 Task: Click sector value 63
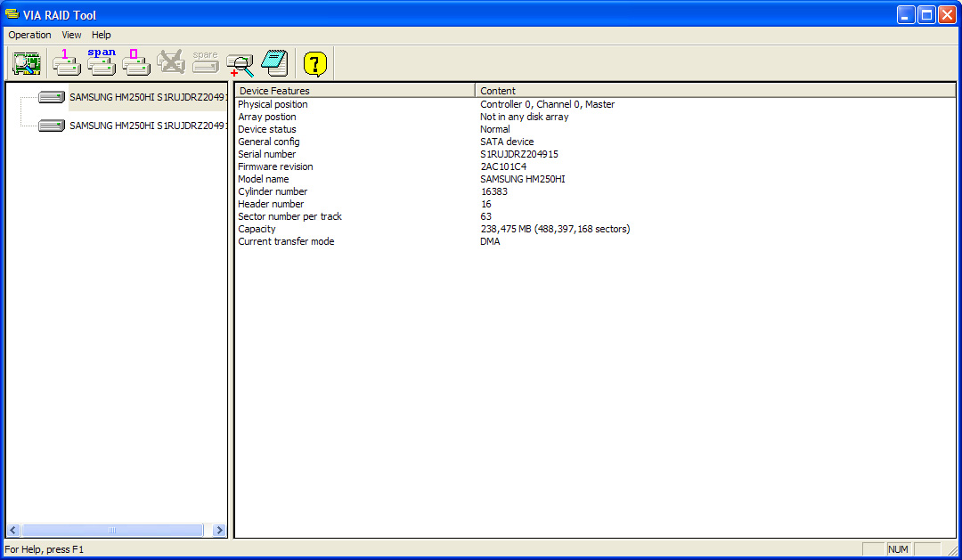tap(486, 216)
